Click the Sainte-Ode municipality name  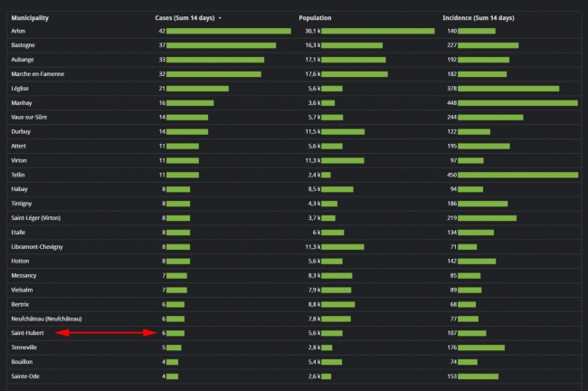25,377
